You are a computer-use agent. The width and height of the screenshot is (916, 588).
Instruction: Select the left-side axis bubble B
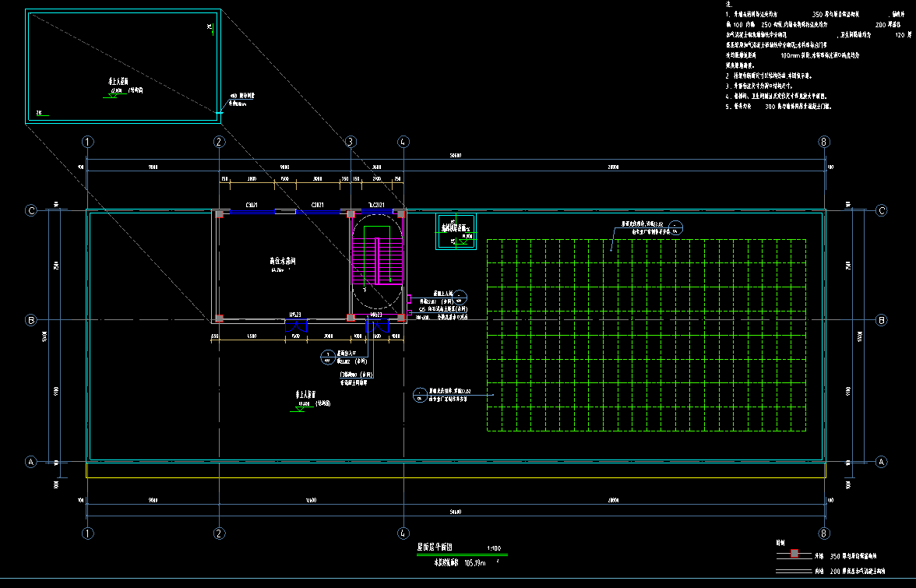click(x=32, y=320)
